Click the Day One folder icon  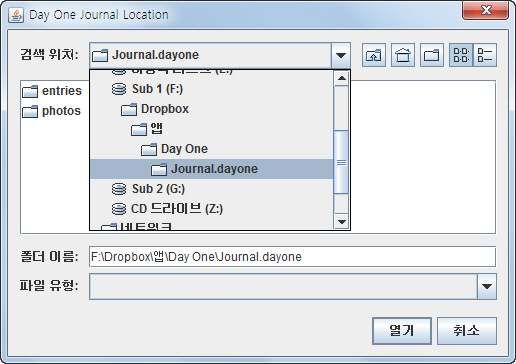pos(149,149)
